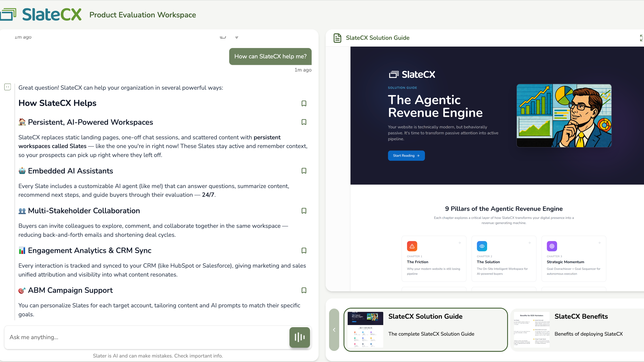Click "Why your modern website is still losing pipeline"
Viewport: 644px width, 362px height.
433,271
